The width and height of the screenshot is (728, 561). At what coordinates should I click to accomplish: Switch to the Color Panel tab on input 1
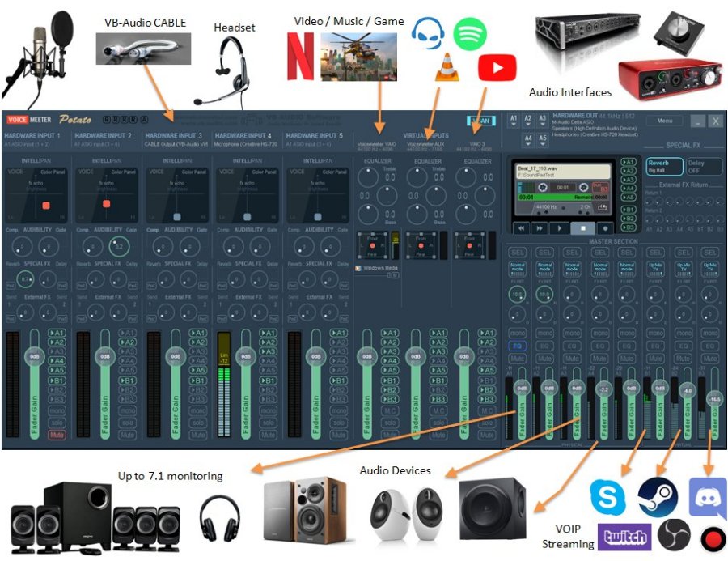pos(53,172)
